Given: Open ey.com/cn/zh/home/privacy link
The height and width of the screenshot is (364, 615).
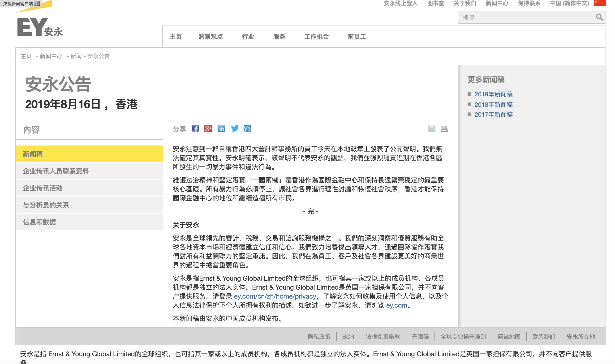Looking at the screenshot, I should pyautogui.click(x=275, y=296).
